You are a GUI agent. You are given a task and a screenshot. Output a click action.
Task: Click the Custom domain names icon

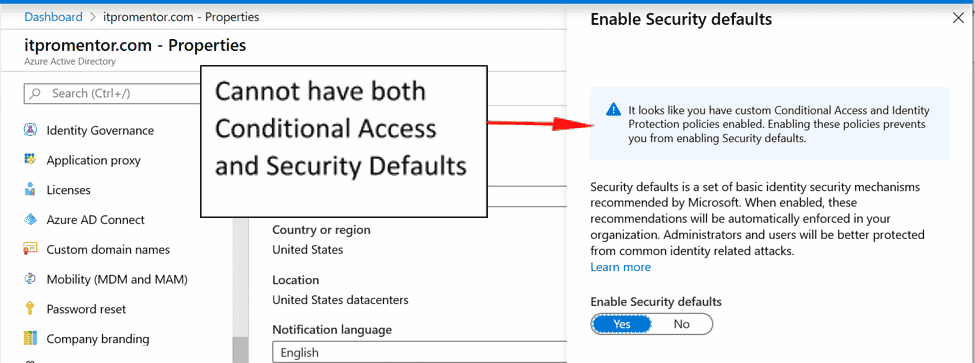pos(30,249)
